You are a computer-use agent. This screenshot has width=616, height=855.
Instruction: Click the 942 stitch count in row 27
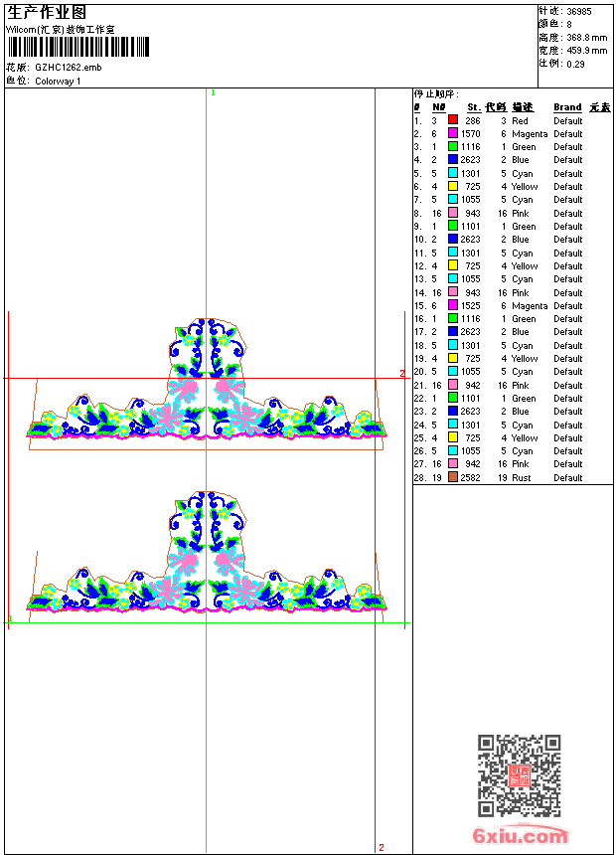(473, 464)
